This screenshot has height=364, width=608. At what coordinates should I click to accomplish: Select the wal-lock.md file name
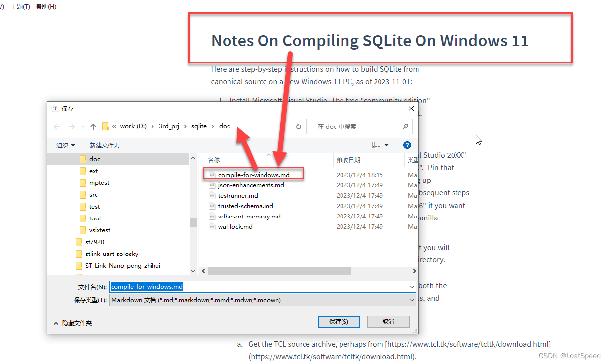coord(235,226)
